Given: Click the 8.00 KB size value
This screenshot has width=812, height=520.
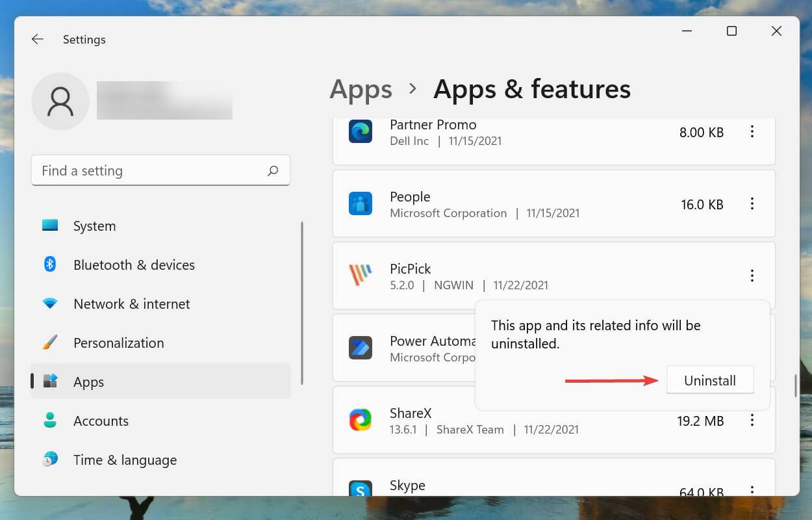Looking at the screenshot, I should (702, 132).
